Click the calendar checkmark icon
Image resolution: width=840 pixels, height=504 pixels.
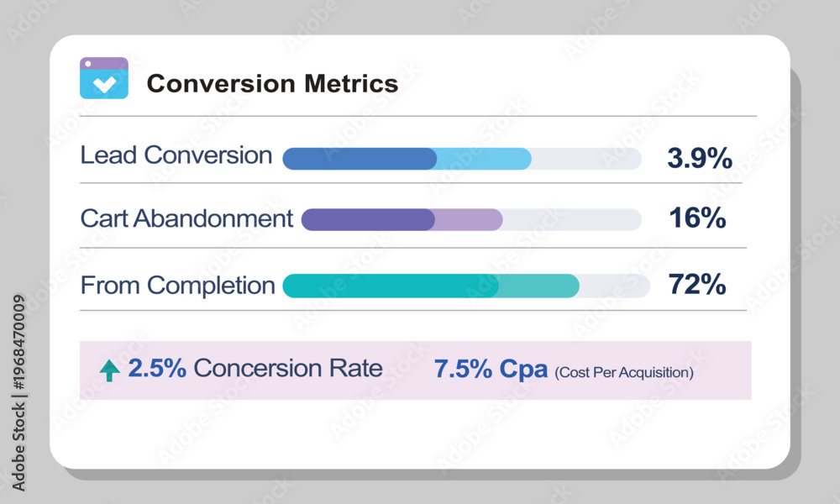click(104, 78)
